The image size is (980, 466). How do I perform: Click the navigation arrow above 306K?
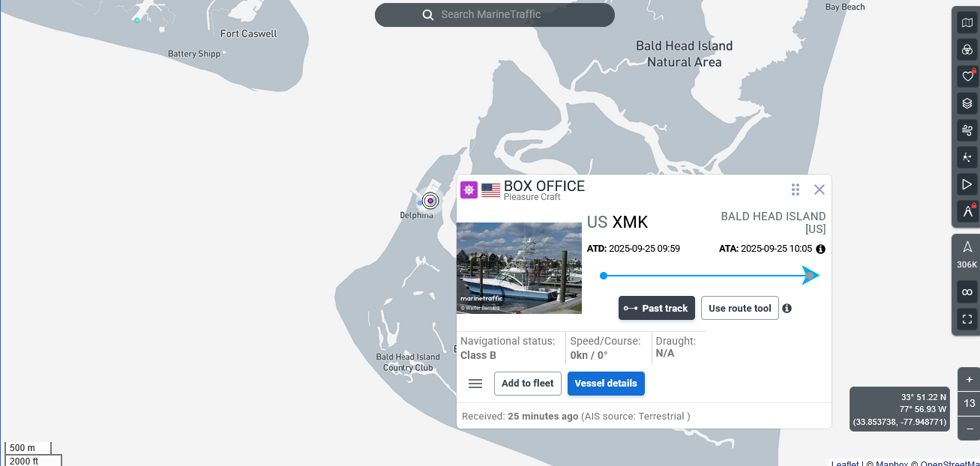[967, 246]
